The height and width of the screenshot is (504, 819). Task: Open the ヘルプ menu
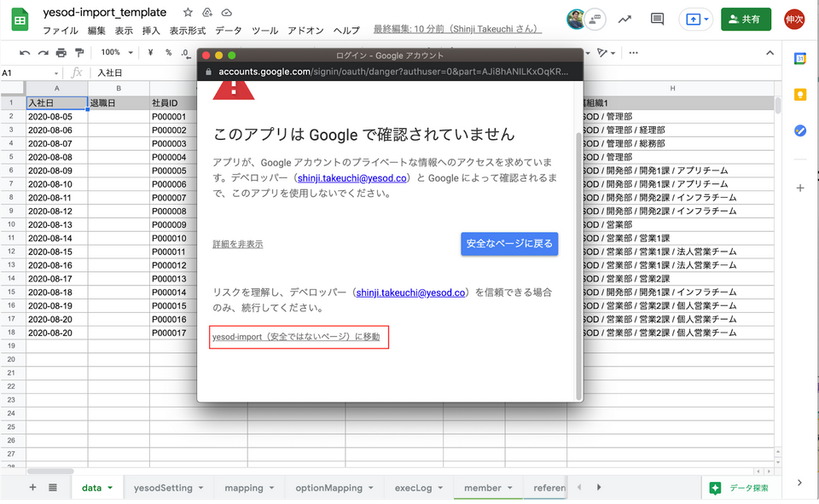point(346,31)
